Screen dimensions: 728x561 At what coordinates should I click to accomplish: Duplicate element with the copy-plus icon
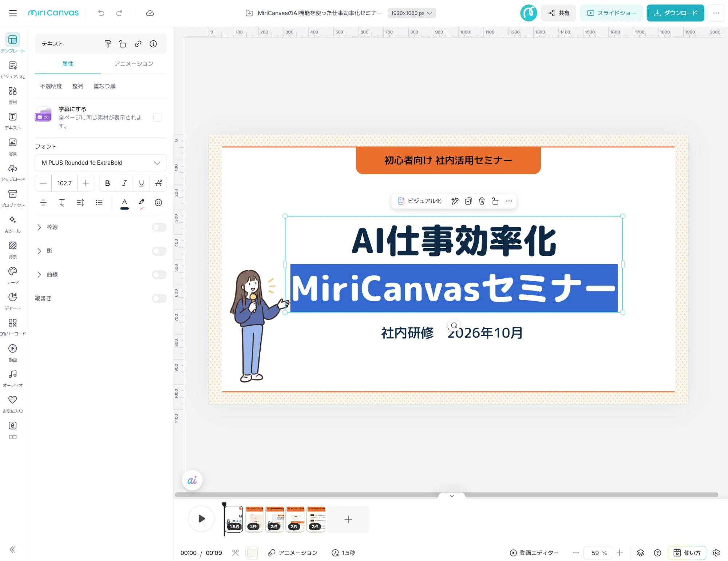coord(468,201)
